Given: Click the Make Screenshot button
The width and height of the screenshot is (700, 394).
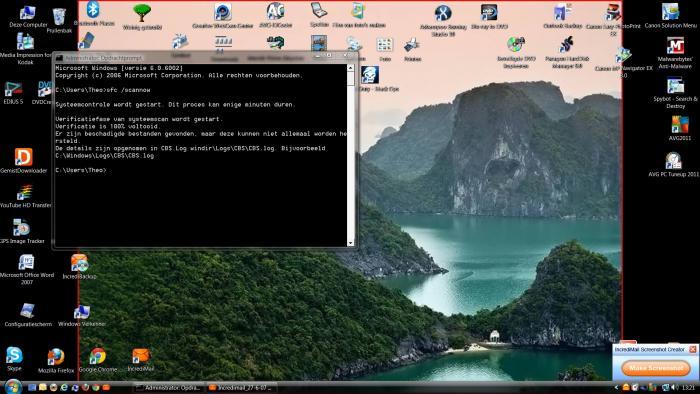Looking at the screenshot, I should coord(655,368).
